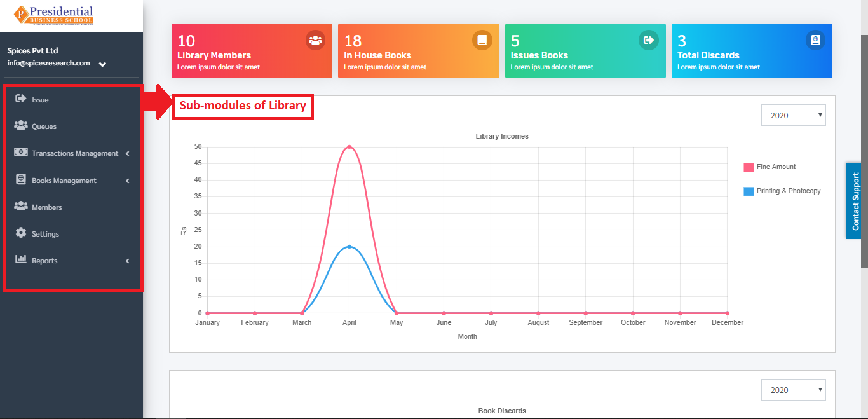
Task: Click the Issue arrow icon in sidebar
Action: tap(20, 99)
